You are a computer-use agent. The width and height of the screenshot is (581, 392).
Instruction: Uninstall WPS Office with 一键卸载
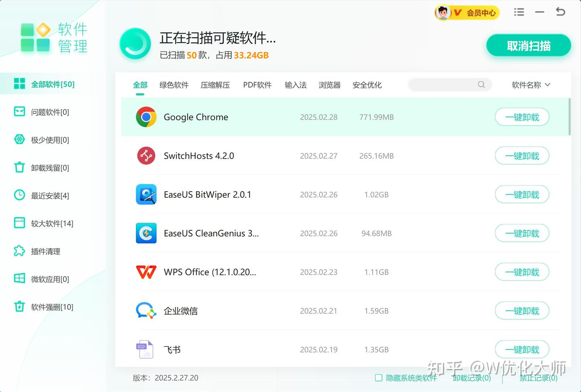(522, 272)
